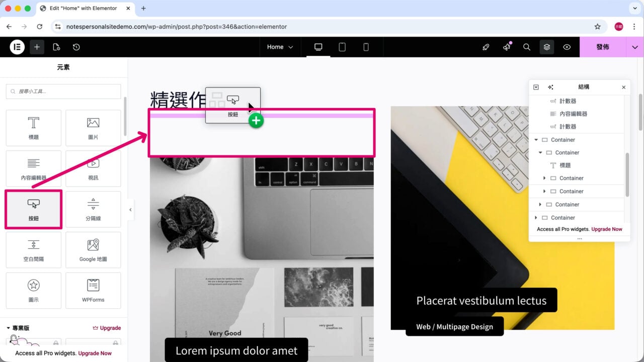The height and width of the screenshot is (362, 644).
Task: Open the Home page dropdown
Action: point(280,47)
